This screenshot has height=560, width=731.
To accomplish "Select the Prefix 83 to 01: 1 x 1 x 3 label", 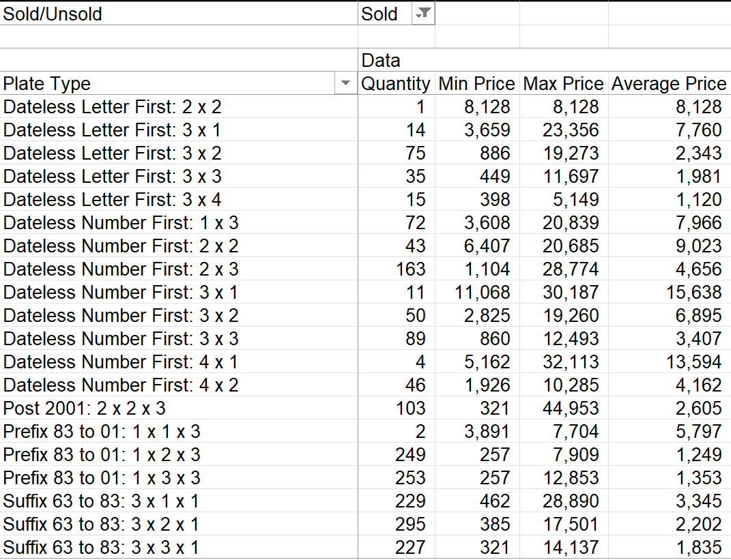I will point(102,432).
